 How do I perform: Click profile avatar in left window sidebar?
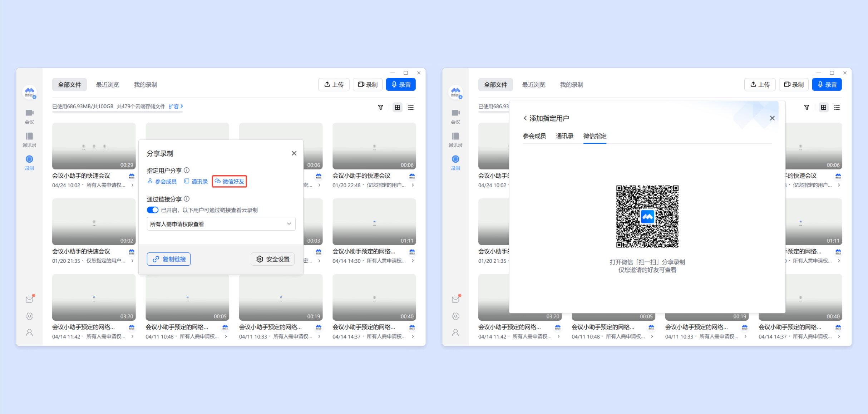pos(30,92)
